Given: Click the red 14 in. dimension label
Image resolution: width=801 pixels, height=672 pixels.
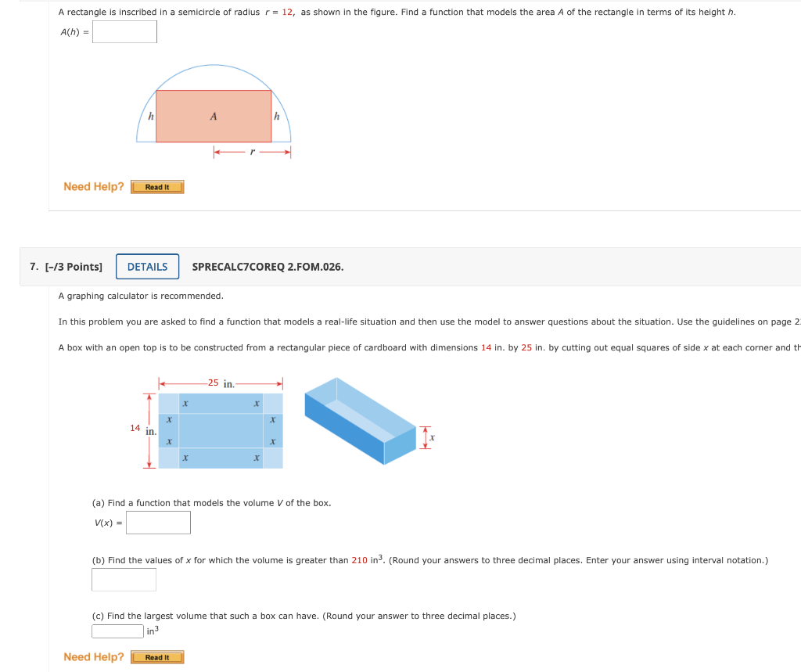Looking at the screenshot, I should (x=139, y=428).
